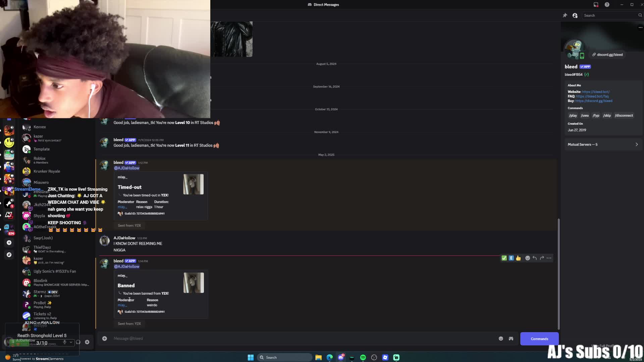Open the Banned embed thumbnail image
The width and height of the screenshot is (644, 362).
coord(194,283)
